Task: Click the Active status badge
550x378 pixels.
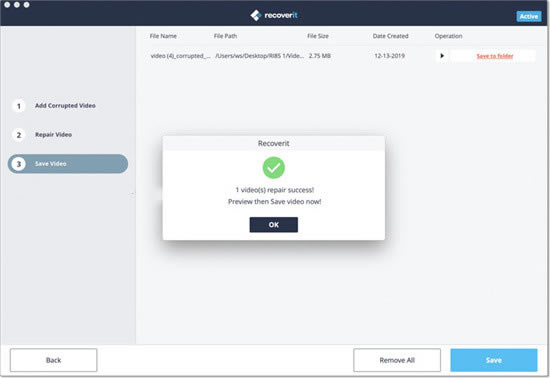Action: pos(529,16)
